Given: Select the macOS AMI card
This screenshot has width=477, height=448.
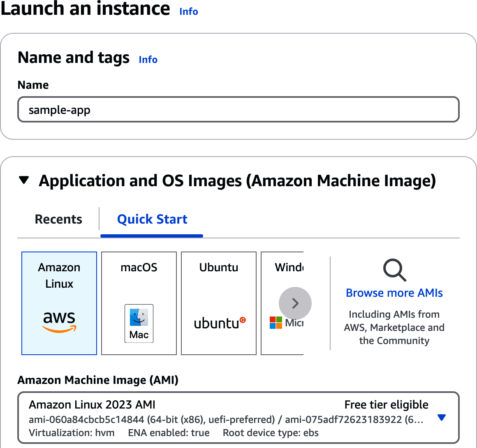Looking at the screenshot, I should (x=139, y=303).
